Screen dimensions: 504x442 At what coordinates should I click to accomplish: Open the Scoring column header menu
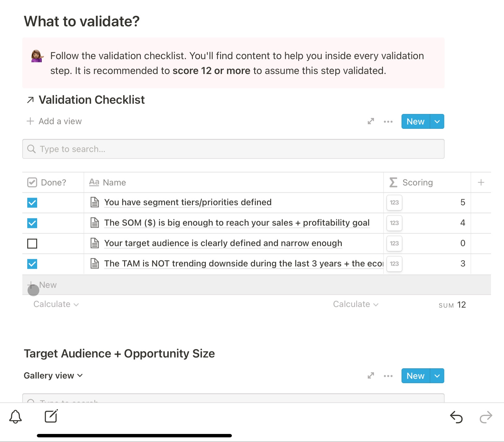tap(417, 182)
